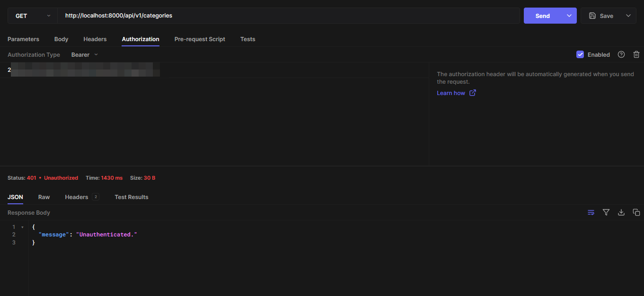The height and width of the screenshot is (296, 644).
Task: Expand the Save options chevron
Action: [x=628, y=16]
